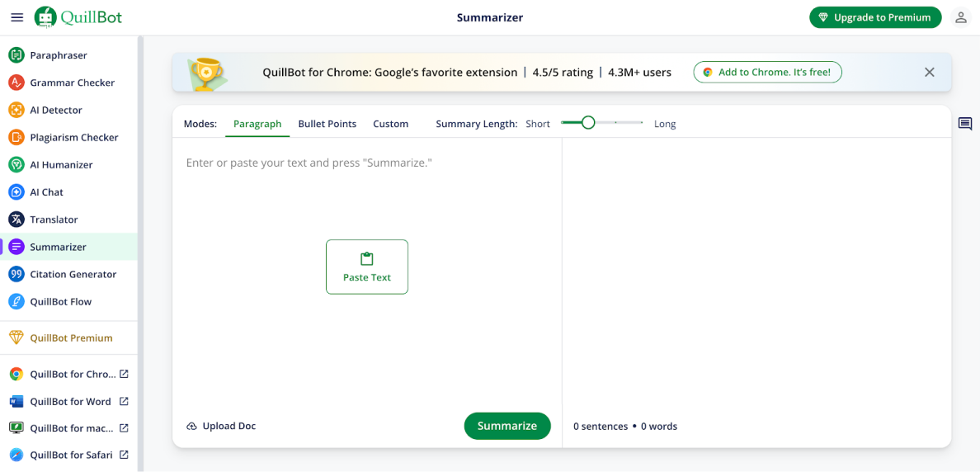The width and height of the screenshot is (980, 472).
Task: Open the hamburger menu icon
Action: pos(16,17)
